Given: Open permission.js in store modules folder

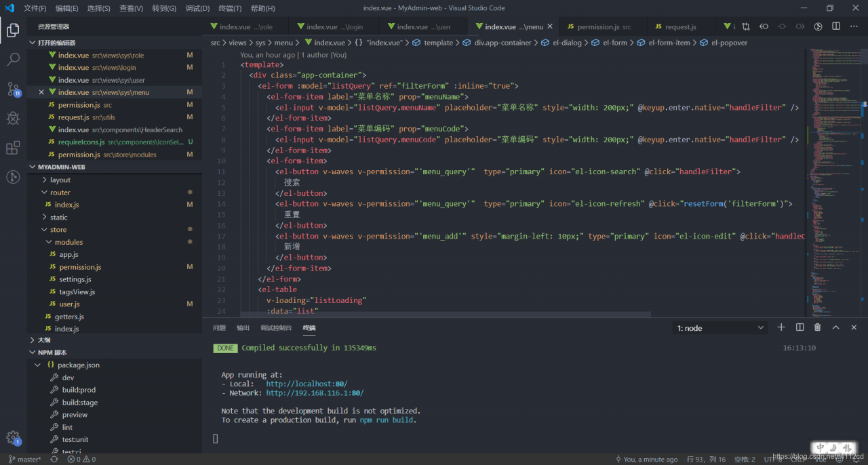Looking at the screenshot, I should click(x=80, y=267).
